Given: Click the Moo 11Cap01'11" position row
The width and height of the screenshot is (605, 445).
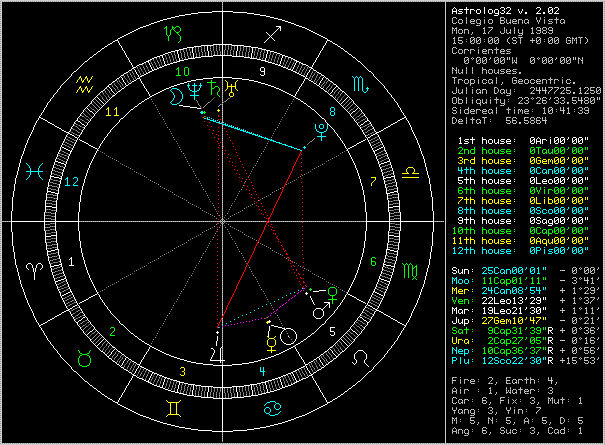Looking at the screenshot, I should (x=526, y=281).
